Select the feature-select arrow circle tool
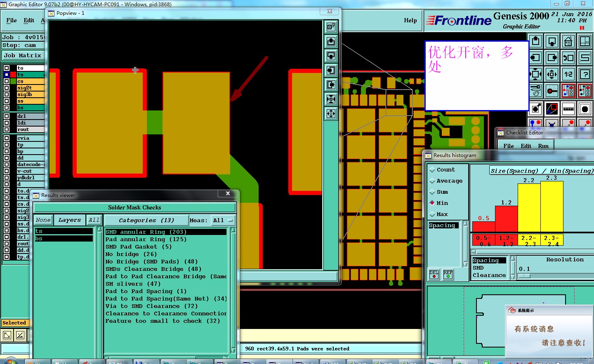 tap(535, 109)
